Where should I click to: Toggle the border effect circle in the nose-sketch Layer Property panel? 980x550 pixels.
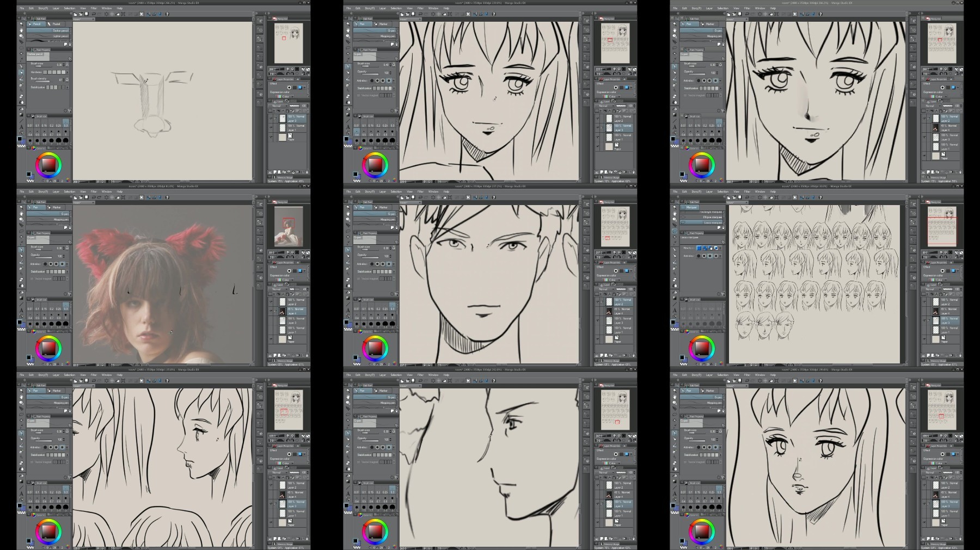click(x=289, y=88)
